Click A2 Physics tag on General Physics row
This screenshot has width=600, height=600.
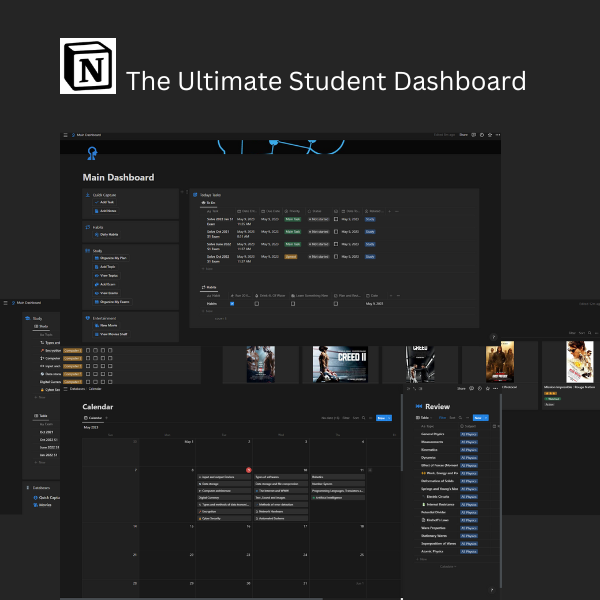click(x=468, y=434)
